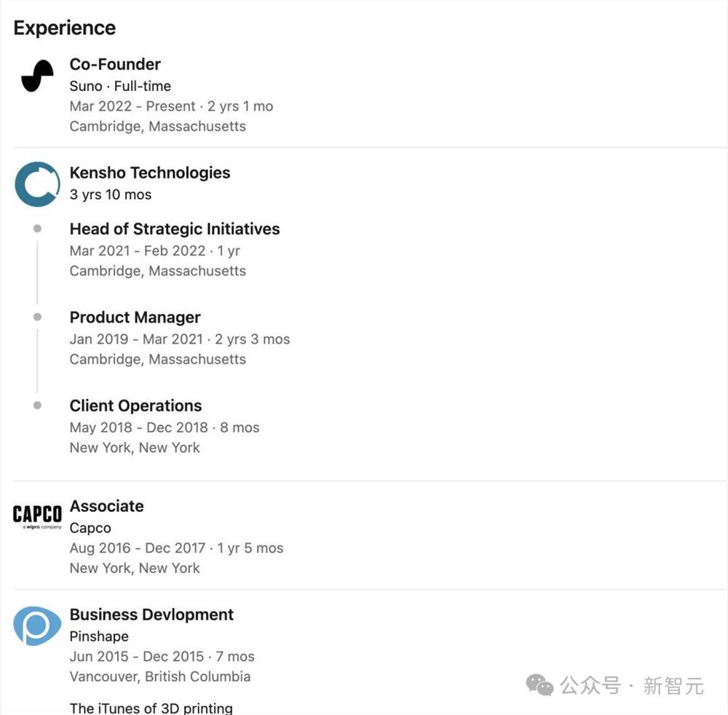Viewport: 728px width, 715px height.
Task: Click the Experience section heading
Action: coord(65,28)
